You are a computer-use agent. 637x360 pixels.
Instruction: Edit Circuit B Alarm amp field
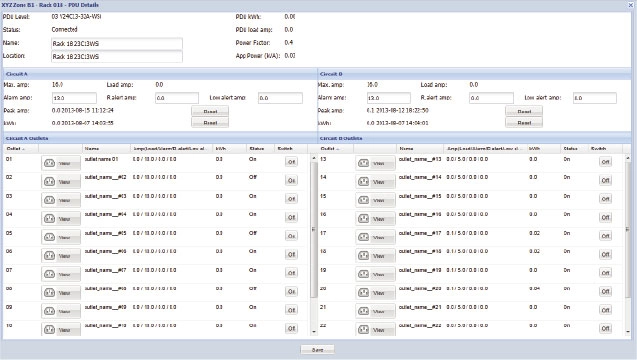point(389,98)
